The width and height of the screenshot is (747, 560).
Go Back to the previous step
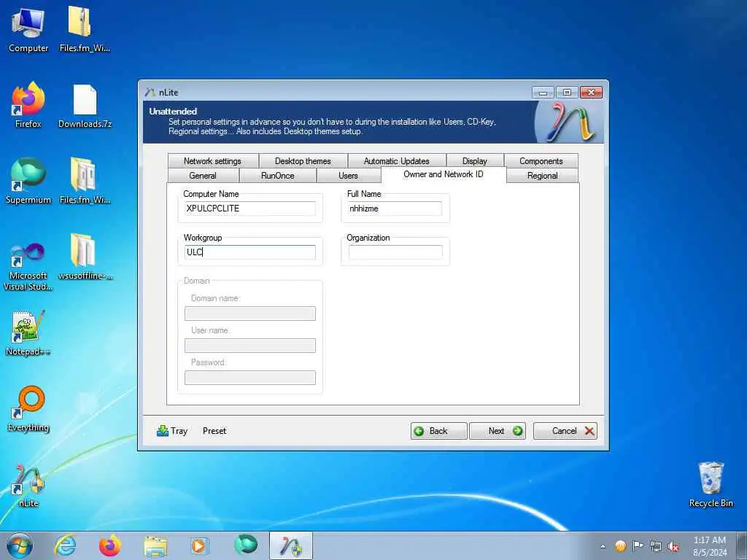pyautogui.click(x=438, y=431)
